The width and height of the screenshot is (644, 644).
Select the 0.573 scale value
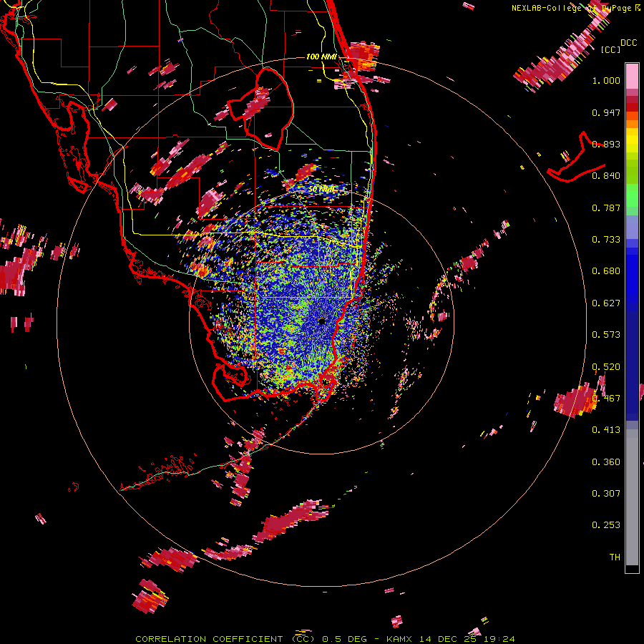(x=606, y=335)
